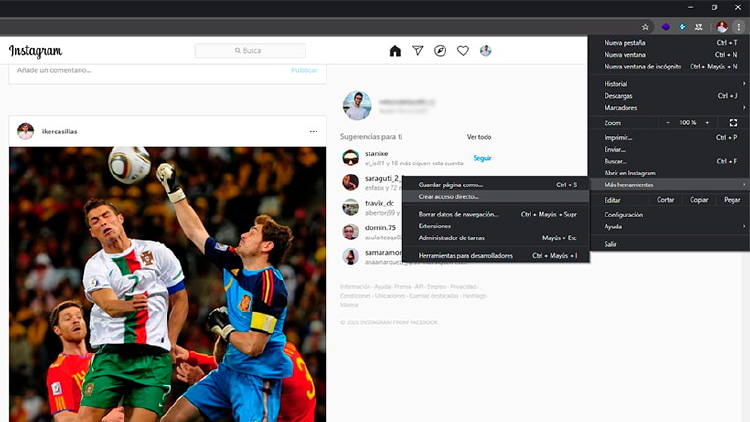Open post options three dots on ikercasillas post
The width and height of the screenshot is (750, 422).
coord(313,131)
